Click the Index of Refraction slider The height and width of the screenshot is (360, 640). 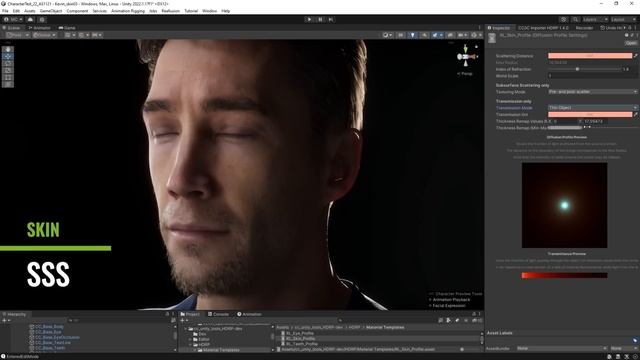[x=584, y=69]
